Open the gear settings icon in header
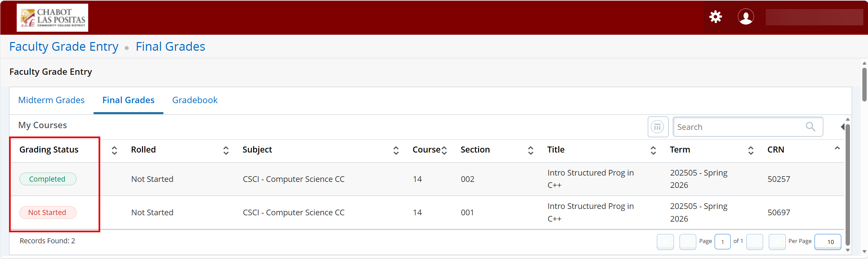Screen dimensions: 868x259 [x=716, y=16]
